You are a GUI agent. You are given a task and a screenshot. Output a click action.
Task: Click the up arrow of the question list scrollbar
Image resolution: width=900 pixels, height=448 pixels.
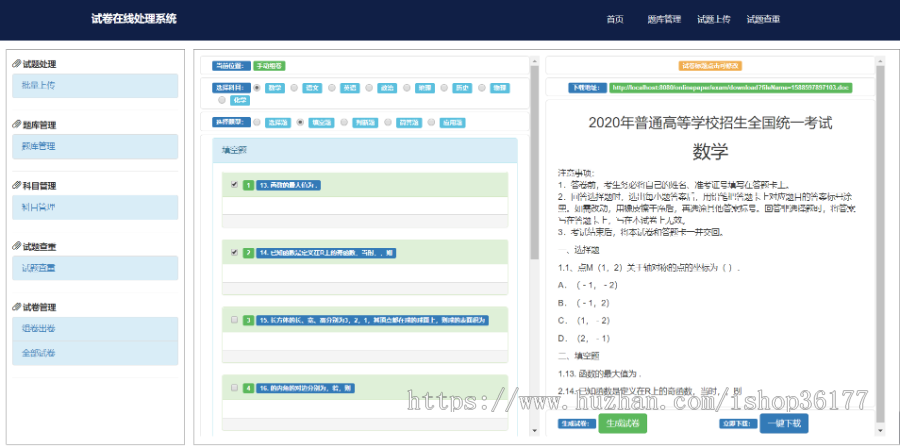point(534,61)
